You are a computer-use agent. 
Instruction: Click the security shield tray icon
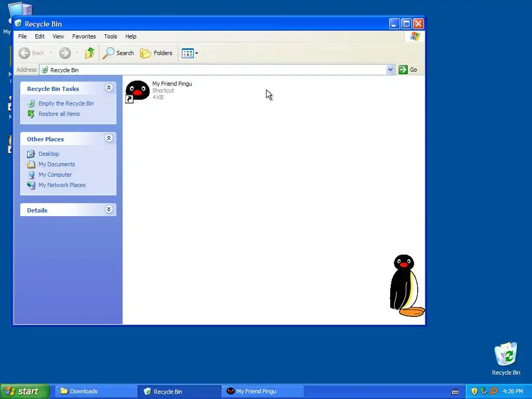474,392
